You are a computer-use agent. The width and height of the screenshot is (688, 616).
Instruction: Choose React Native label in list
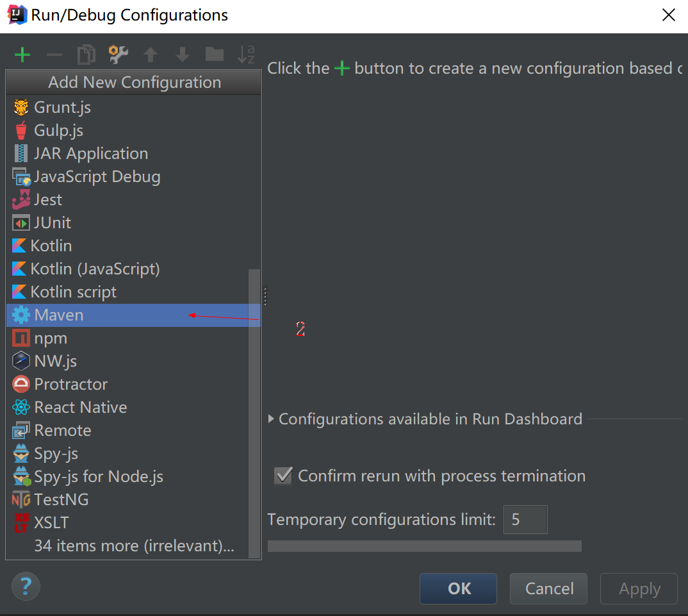pyautogui.click(x=81, y=407)
